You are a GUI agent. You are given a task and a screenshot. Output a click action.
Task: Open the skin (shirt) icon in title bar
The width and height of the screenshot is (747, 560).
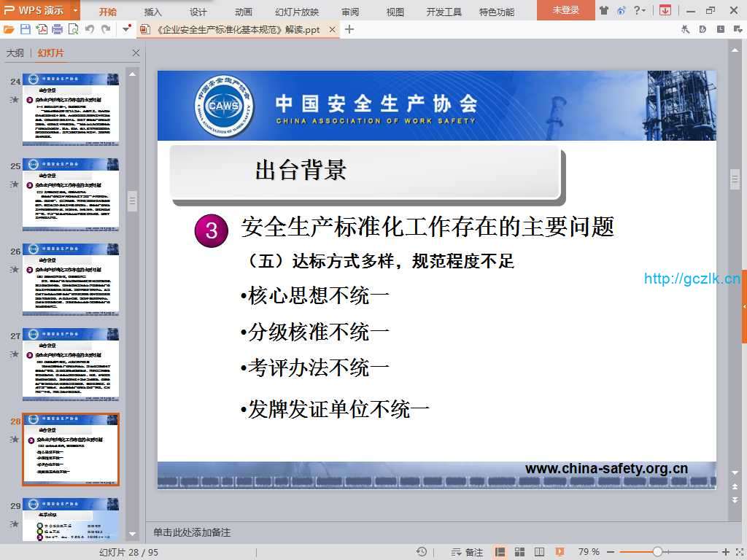pyautogui.click(x=603, y=10)
